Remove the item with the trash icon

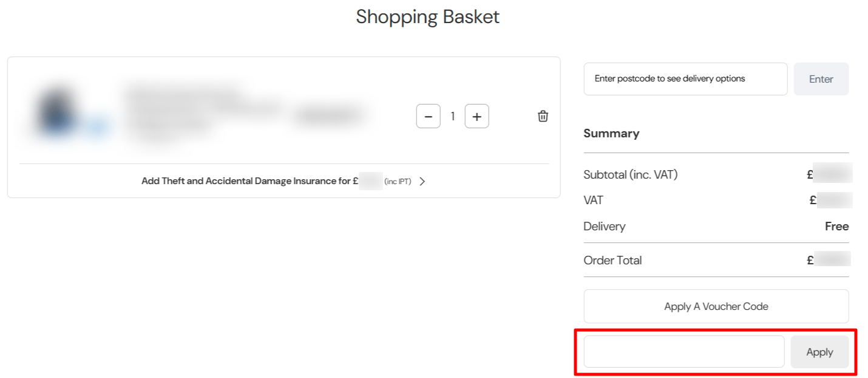543,116
